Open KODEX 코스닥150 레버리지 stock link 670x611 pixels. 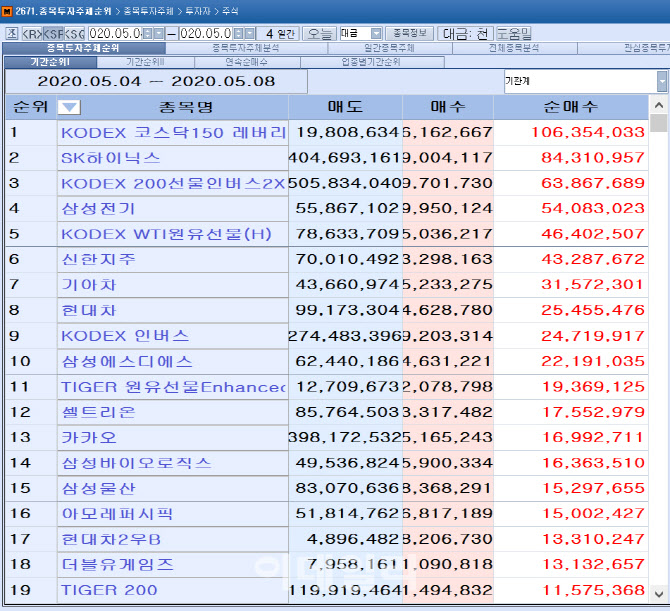(173, 132)
